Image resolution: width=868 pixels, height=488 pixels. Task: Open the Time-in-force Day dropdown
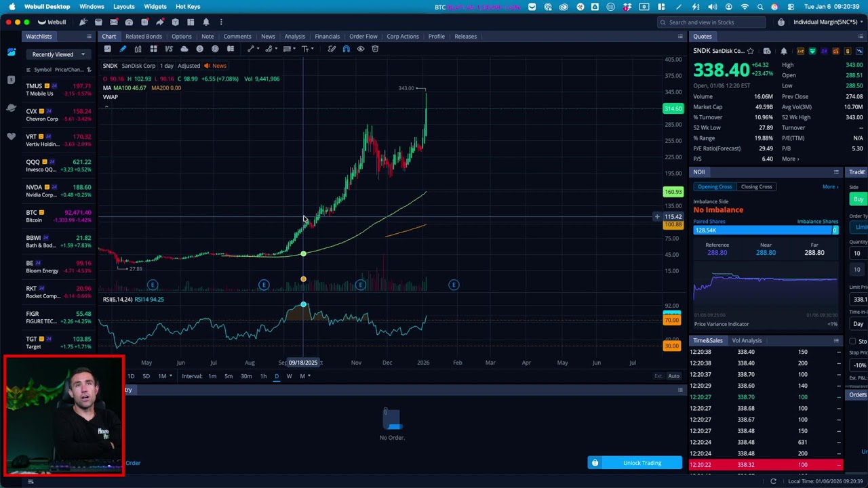pyautogui.click(x=859, y=324)
